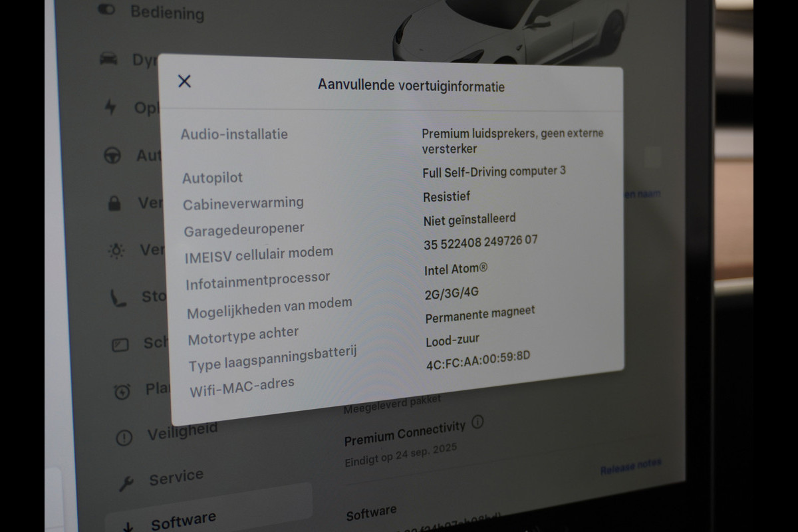The image size is (798, 532).
Task: Tap the Full Self-Driving computer 3 text
Action: tap(494, 172)
